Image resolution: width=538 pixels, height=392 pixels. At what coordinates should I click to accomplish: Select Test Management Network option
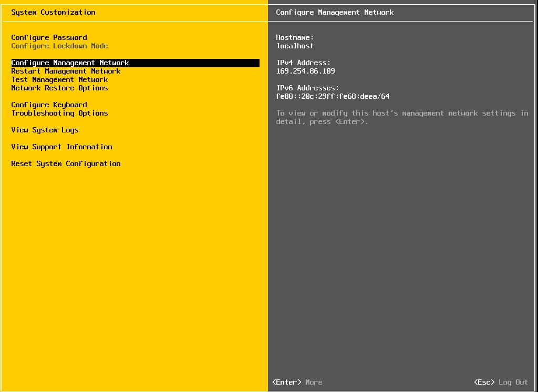tap(59, 79)
